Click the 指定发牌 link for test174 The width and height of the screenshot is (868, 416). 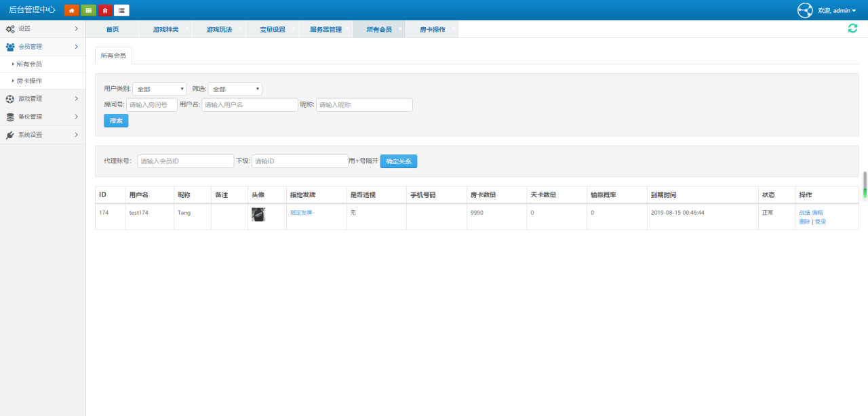point(300,213)
